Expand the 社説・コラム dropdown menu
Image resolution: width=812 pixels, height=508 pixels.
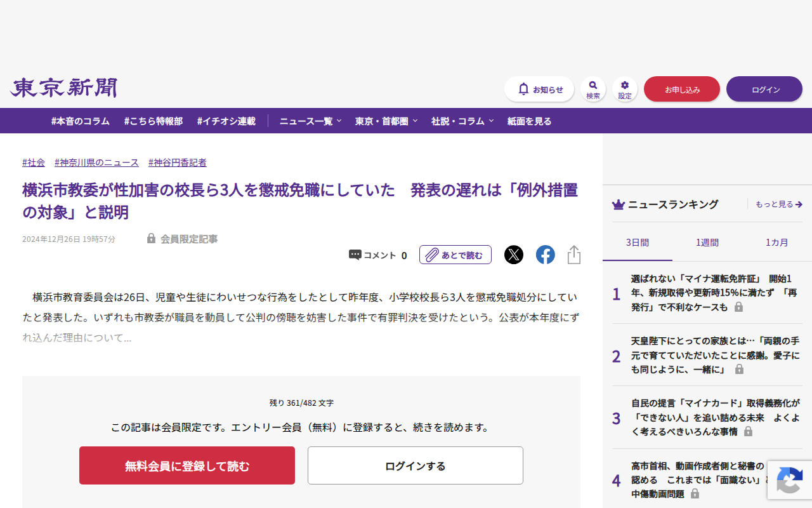462,121
